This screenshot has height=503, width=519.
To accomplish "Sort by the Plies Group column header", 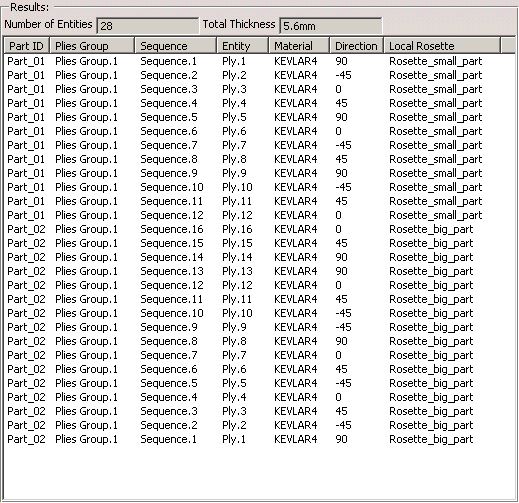I will click(x=92, y=46).
